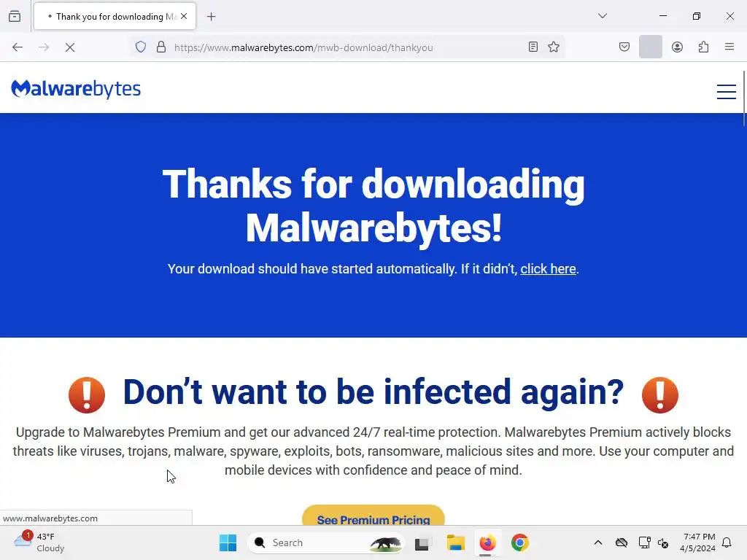
Task: Open Chrome from the taskbar
Action: pyautogui.click(x=519, y=542)
